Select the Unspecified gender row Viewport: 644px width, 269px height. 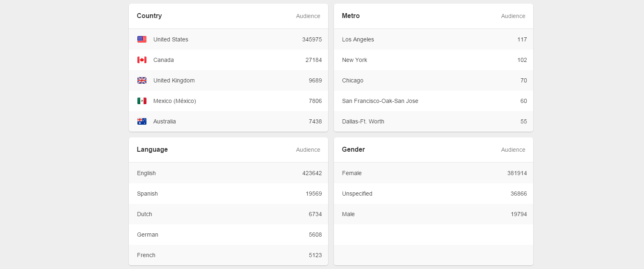(x=433, y=194)
